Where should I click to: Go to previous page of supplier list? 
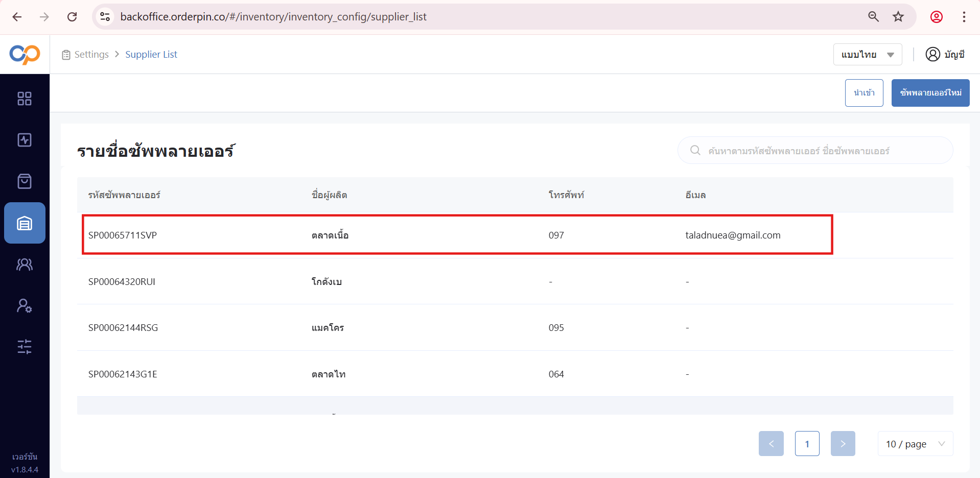click(x=771, y=444)
